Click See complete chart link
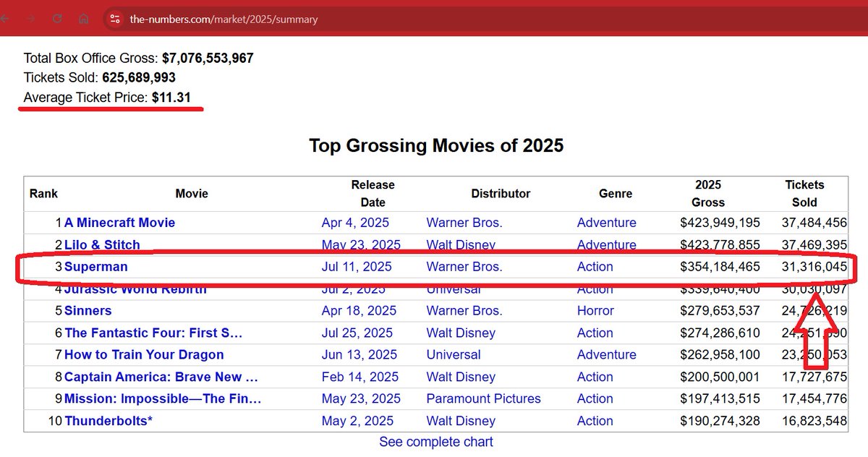Image resolution: width=868 pixels, height=457 pixels. click(x=436, y=442)
